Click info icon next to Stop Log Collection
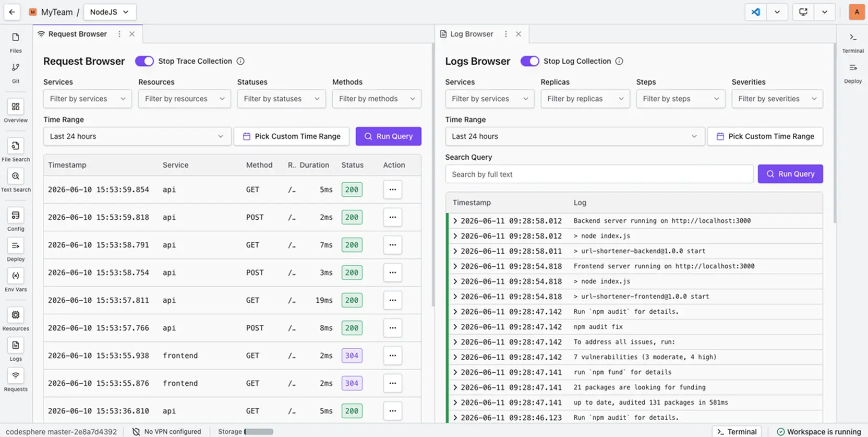 [x=619, y=61]
